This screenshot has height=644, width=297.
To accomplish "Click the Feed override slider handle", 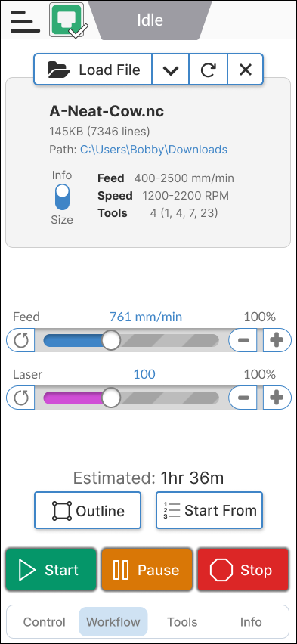I will click(111, 340).
